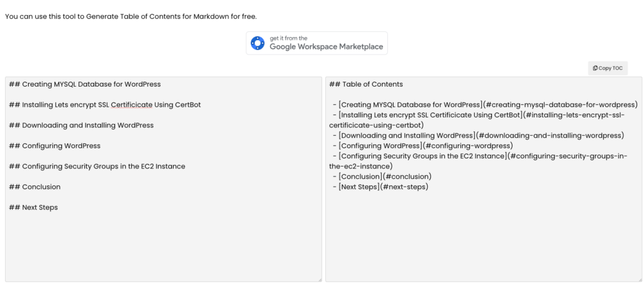The width and height of the screenshot is (644, 284).
Task: Click the #downloading-and-installing-wordpress output line
Action: (x=480, y=136)
